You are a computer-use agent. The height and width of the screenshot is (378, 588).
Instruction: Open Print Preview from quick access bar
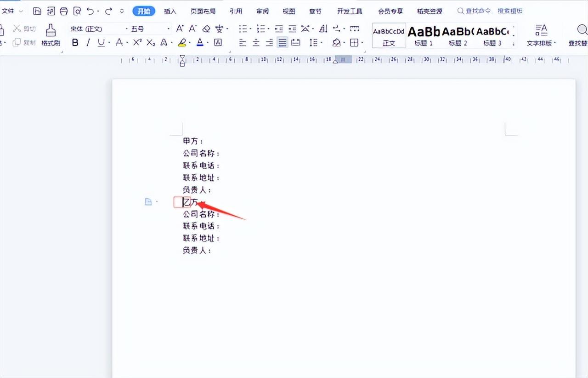point(77,11)
